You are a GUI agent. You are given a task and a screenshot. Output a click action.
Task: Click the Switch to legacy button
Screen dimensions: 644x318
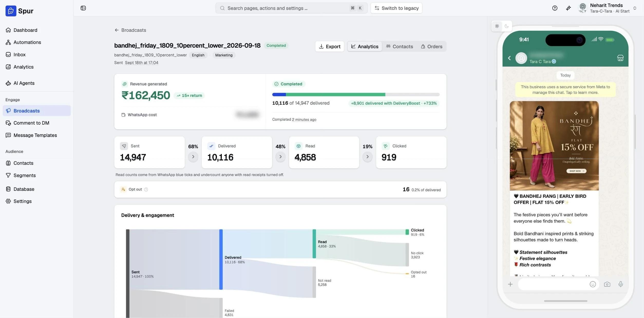coord(396,8)
